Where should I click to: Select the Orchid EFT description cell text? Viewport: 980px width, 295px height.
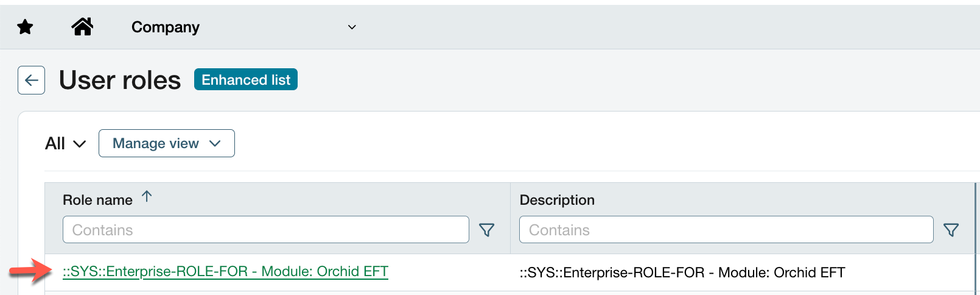pyautogui.click(x=682, y=272)
